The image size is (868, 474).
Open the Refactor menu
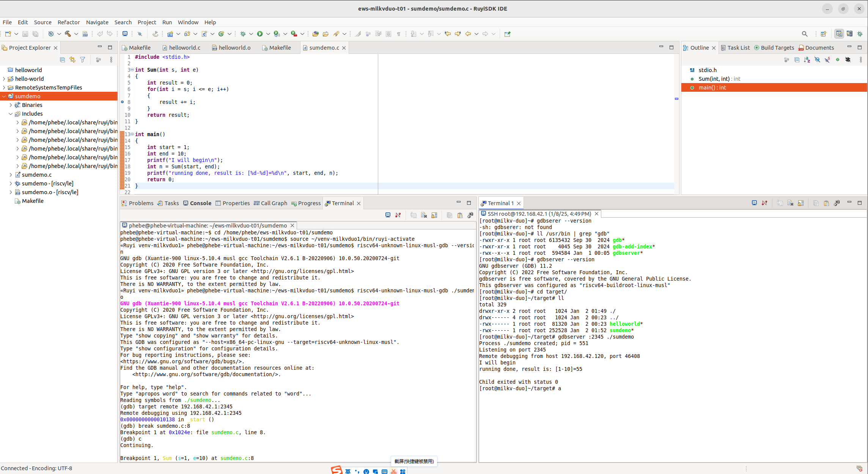click(68, 22)
